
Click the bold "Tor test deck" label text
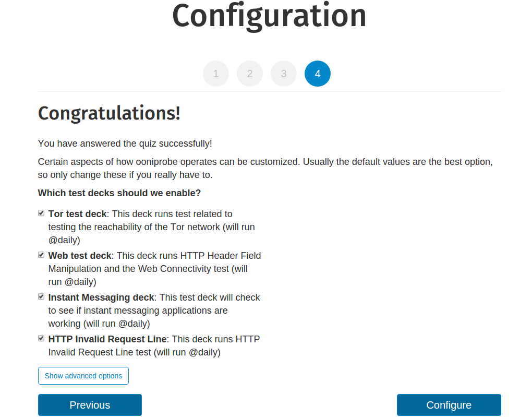tap(77, 214)
